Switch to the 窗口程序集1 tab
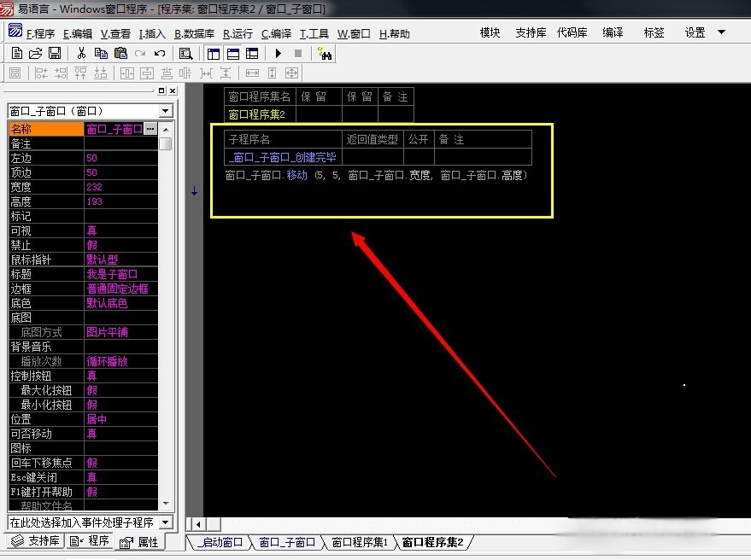 point(360,542)
